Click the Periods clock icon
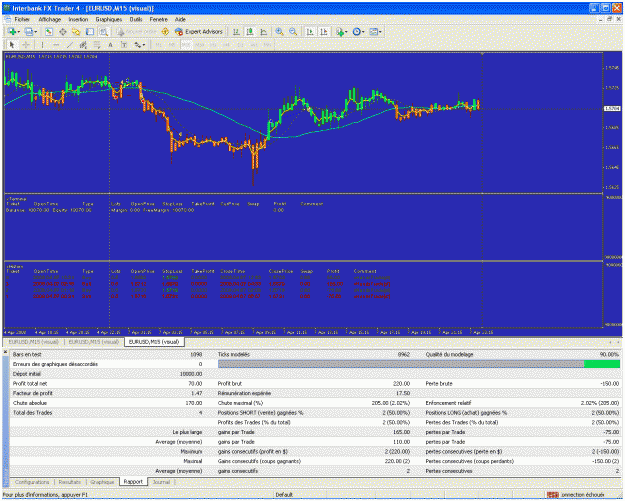Screen dimensions: 625x501 pyautogui.click(x=356, y=31)
